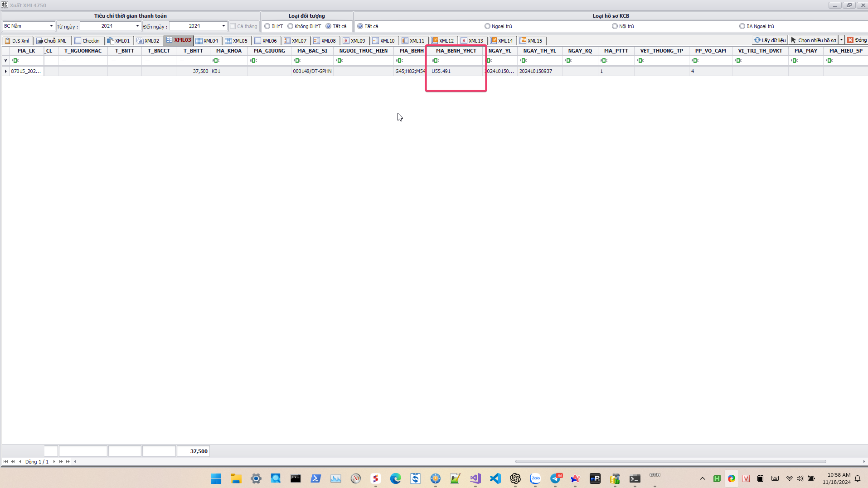The height and width of the screenshot is (488, 868).
Task: Select the BA Ngoại trú radio button
Action: [x=742, y=26]
